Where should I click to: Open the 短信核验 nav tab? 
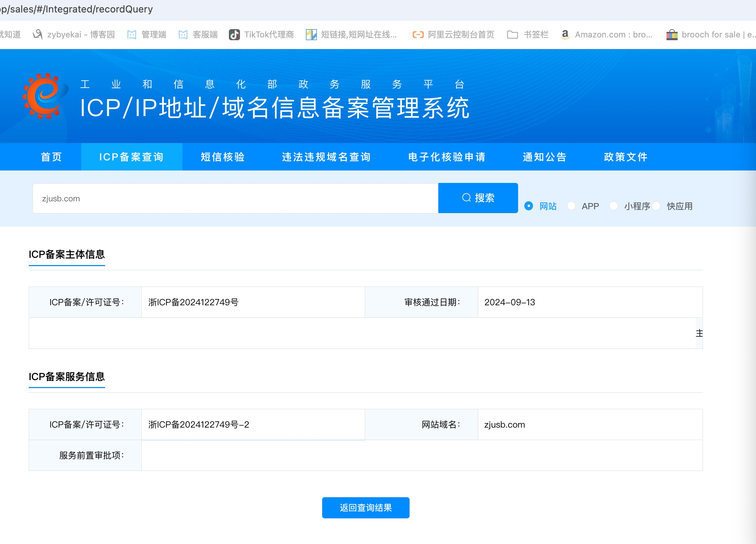223,157
